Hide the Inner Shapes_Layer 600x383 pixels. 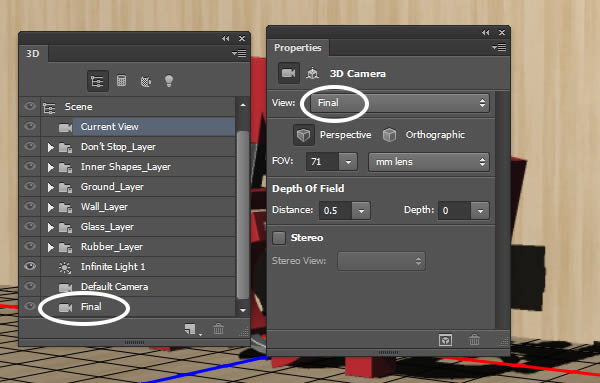30,166
